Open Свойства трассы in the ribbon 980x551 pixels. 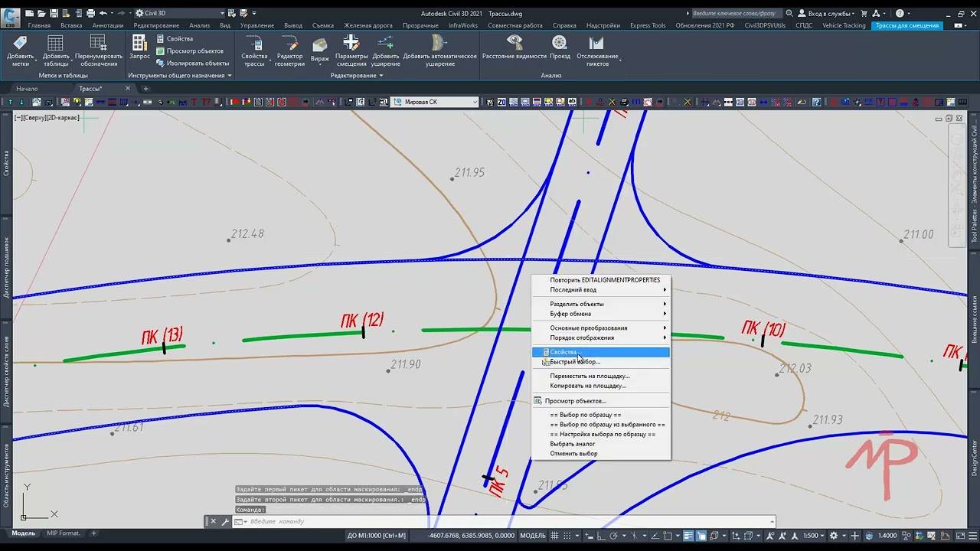click(x=254, y=50)
